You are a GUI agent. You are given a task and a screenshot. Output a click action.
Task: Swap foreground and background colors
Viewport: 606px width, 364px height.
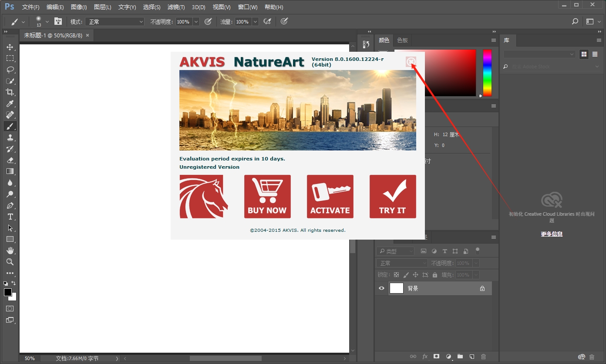coord(13,283)
